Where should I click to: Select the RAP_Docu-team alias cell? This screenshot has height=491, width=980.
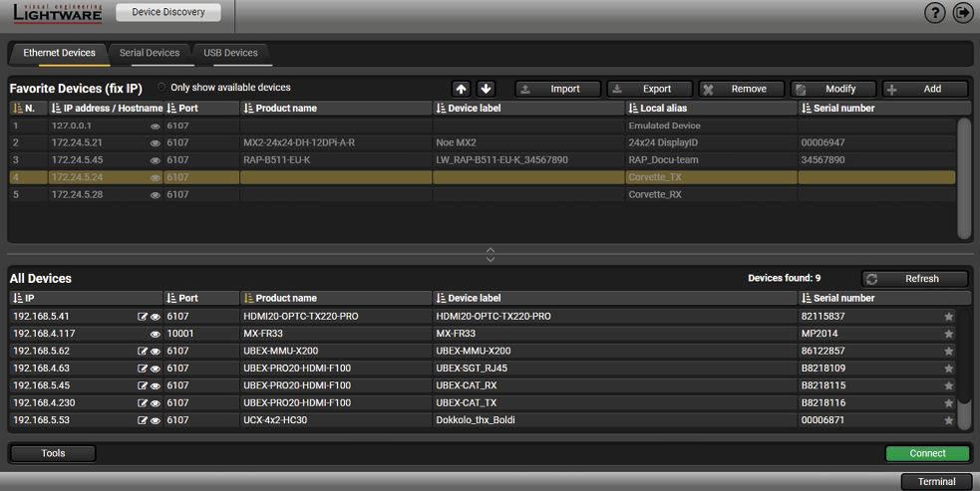point(711,160)
